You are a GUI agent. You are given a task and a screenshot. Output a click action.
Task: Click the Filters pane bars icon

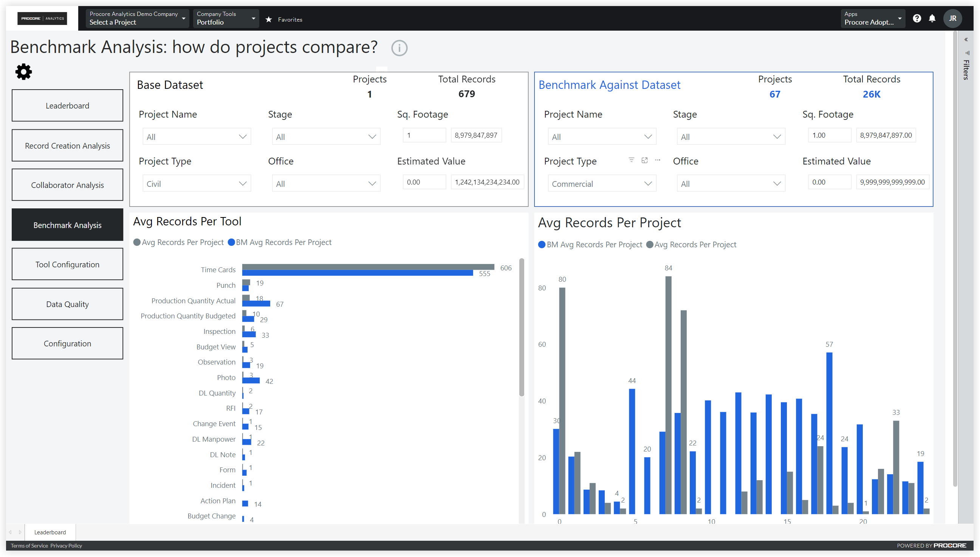[x=967, y=53]
